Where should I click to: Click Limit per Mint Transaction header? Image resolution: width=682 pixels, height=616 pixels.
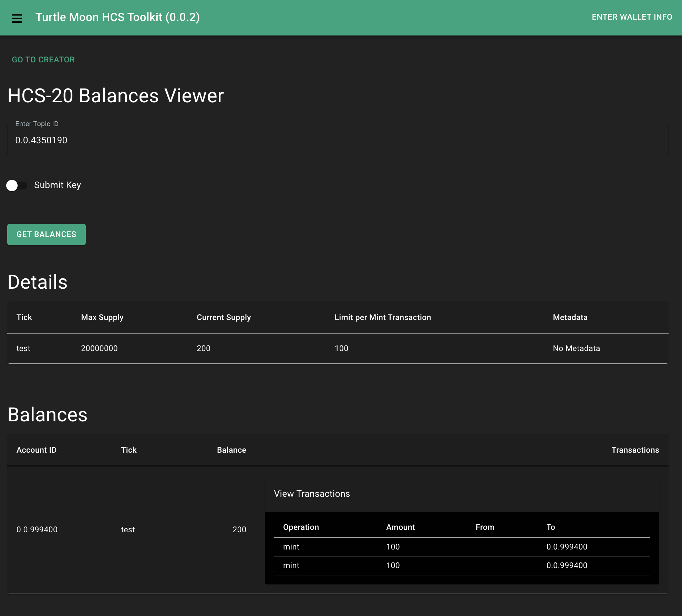tap(383, 317)
